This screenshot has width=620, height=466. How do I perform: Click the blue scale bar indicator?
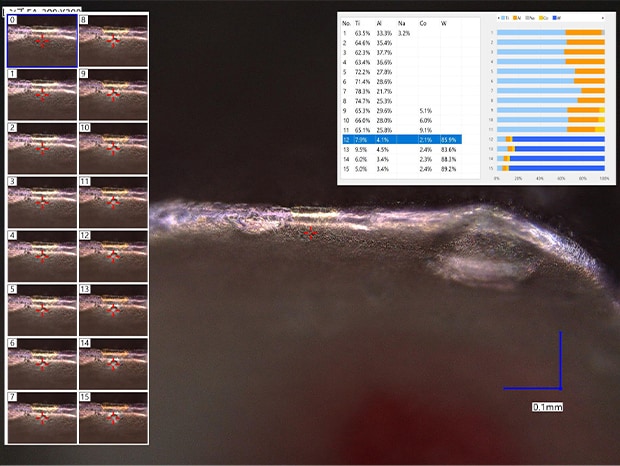[560, 386]
